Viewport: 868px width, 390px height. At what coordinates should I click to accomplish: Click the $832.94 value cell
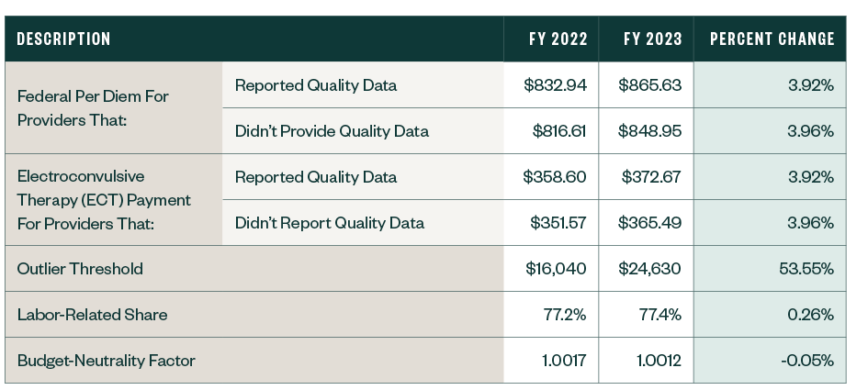[556, 85]
